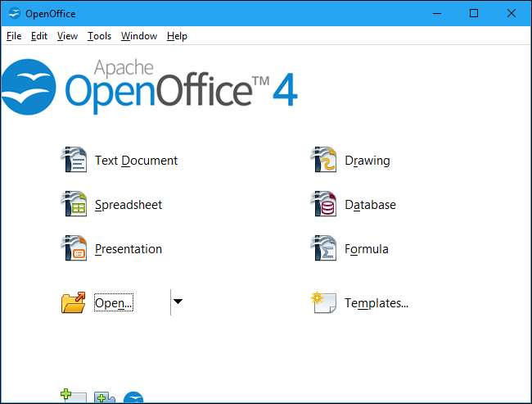Screen dimensions: 532x404
Task: Open the File menu
Action: (x=14, y=36)
